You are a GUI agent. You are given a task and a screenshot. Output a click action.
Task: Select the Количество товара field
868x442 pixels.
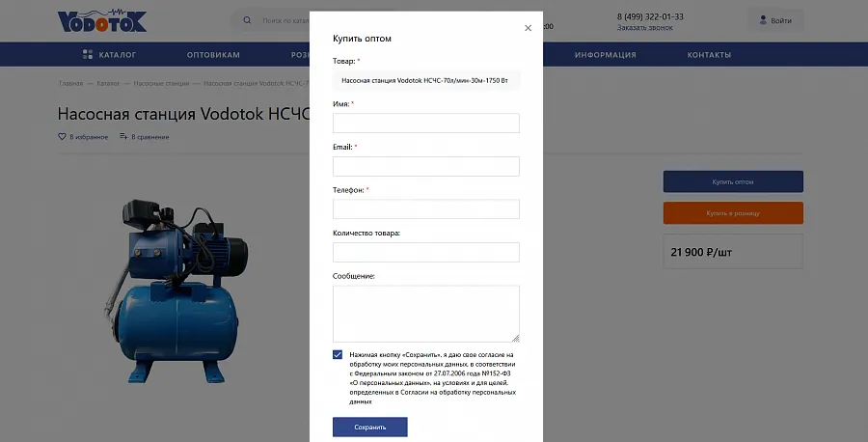pyautogui.click(x=425, y=252)
